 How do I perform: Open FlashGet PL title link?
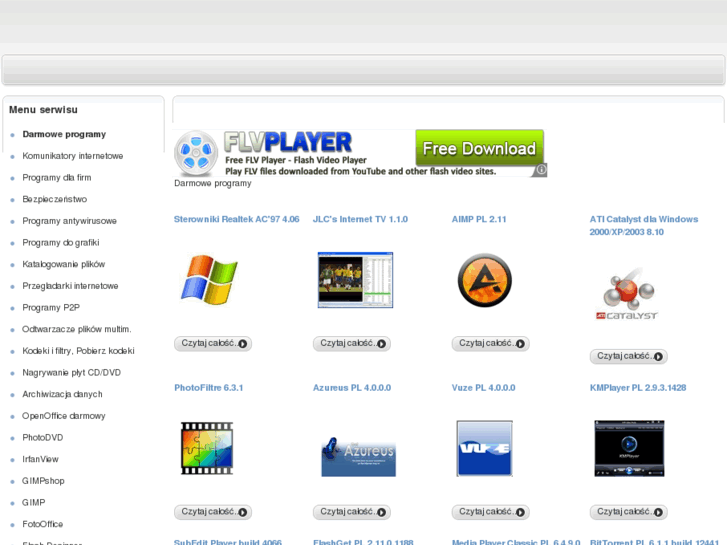point(363,542)
